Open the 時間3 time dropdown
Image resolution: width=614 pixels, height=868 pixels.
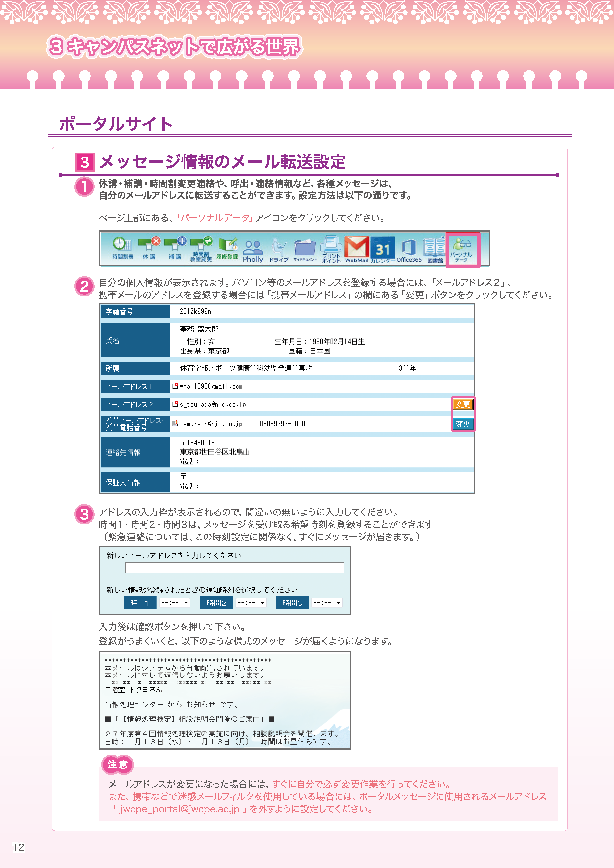pyautogui.click(x=327, y=603)
